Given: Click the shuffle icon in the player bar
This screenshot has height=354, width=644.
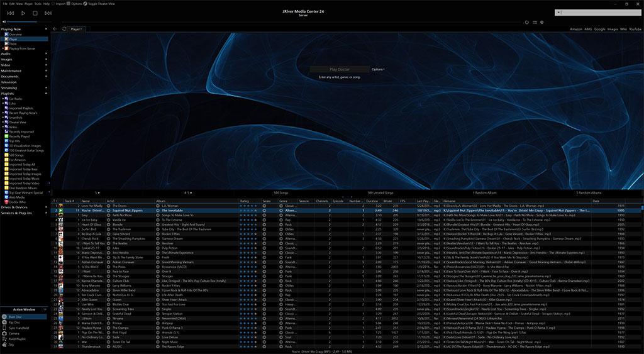Looking at the screenshot, I should click(535, 22).
